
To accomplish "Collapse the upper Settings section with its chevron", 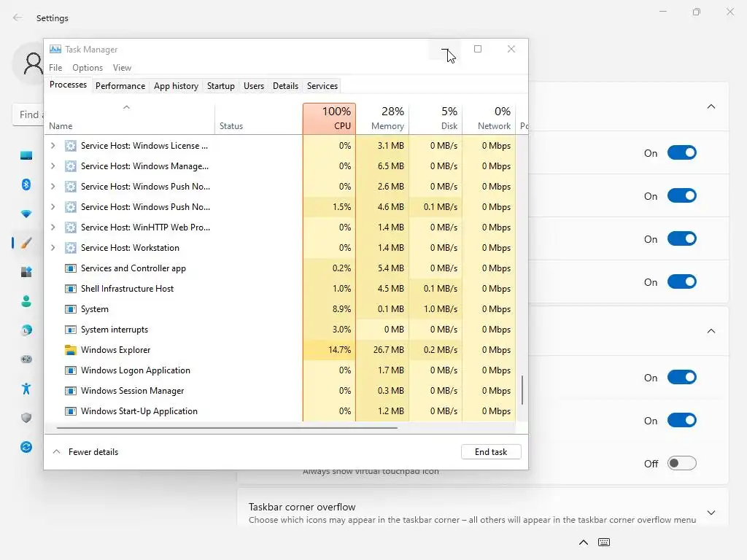I will (x=711, y=106).
